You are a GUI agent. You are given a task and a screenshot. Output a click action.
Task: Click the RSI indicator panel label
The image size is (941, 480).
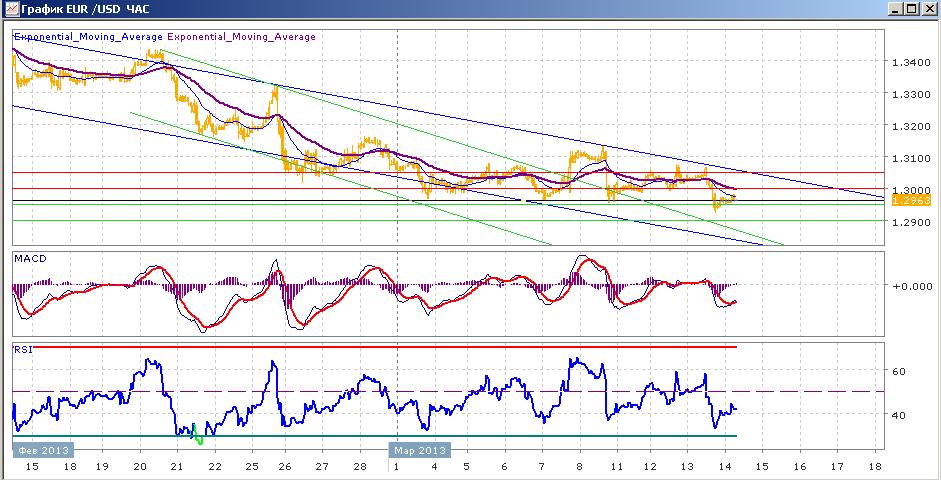pos(22,349)
